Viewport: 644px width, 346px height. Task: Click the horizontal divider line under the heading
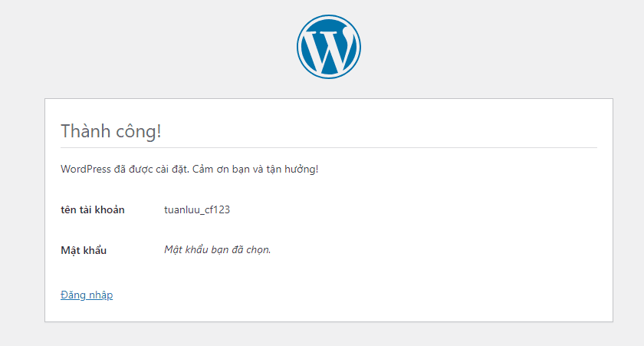tap(329, 147)
